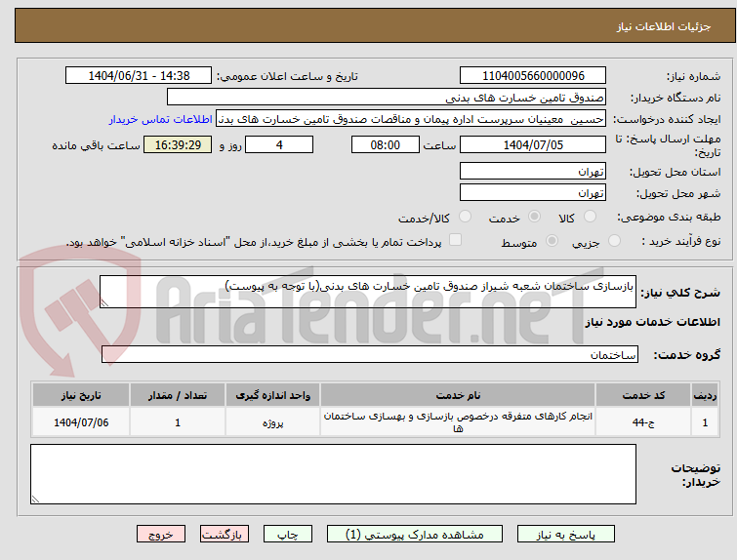This screenshot has width=737, height=560.
Task: Click the استان محل تحویل field
Action: pyautogui.click(x=533, y=171)
